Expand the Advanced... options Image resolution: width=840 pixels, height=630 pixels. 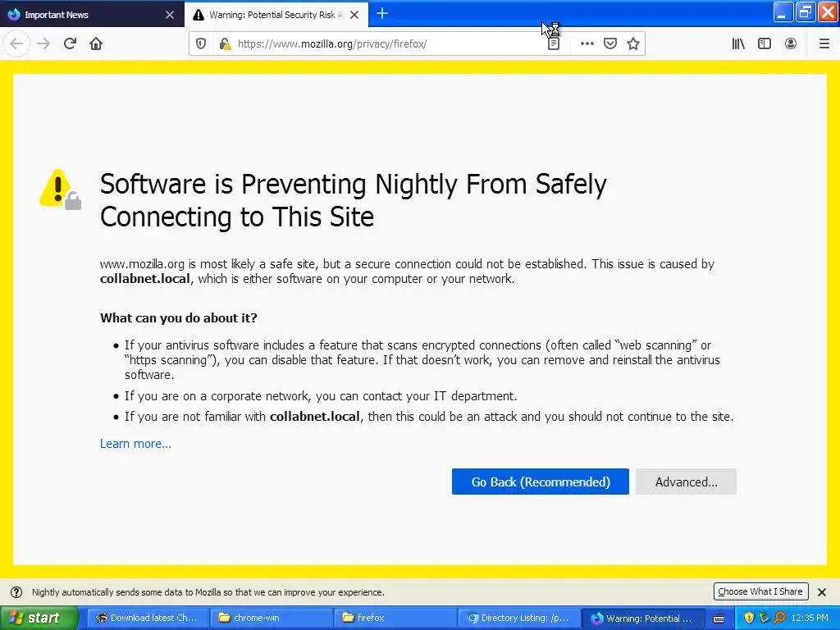(x=686, y=482)
